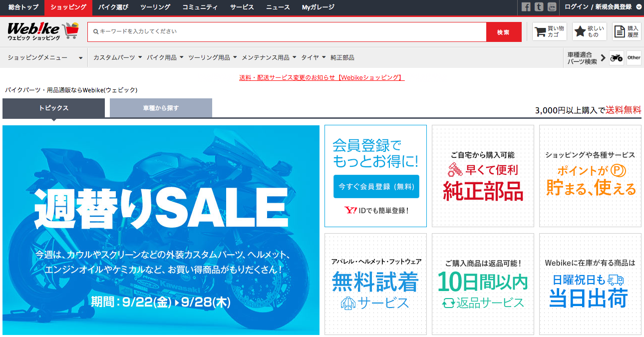Viewport: 644px width, 337px height.
Task: Open サービス in the top navigation
Action: (242, 7)
